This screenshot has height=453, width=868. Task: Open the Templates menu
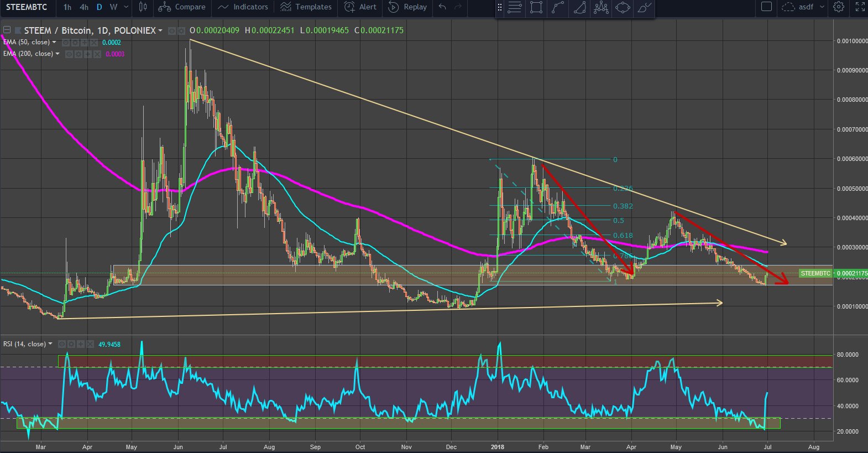306,7
